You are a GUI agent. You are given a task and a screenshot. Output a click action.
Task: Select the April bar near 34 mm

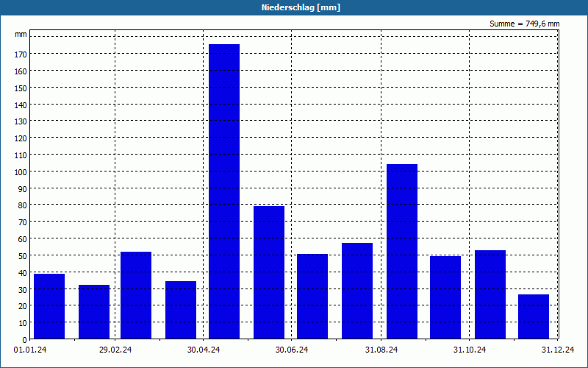(180, 310)
